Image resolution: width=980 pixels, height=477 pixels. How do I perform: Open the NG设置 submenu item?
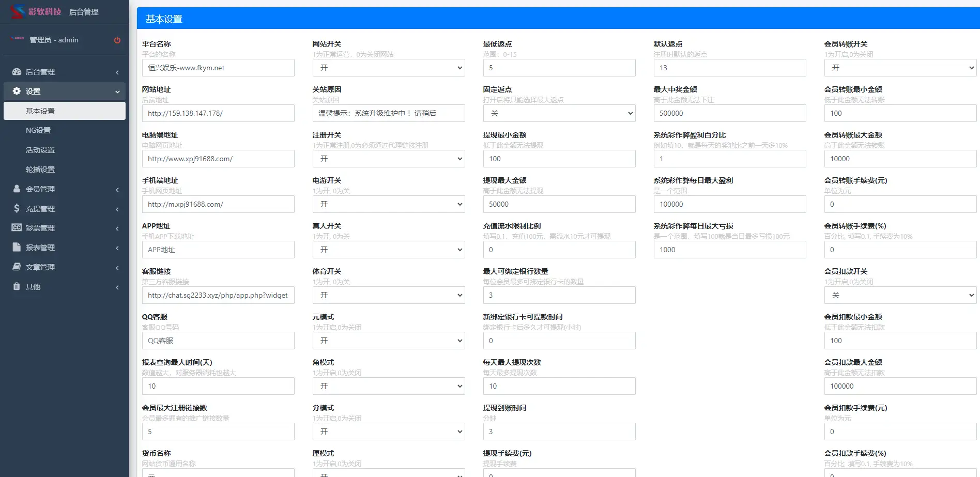pos(65,130)
